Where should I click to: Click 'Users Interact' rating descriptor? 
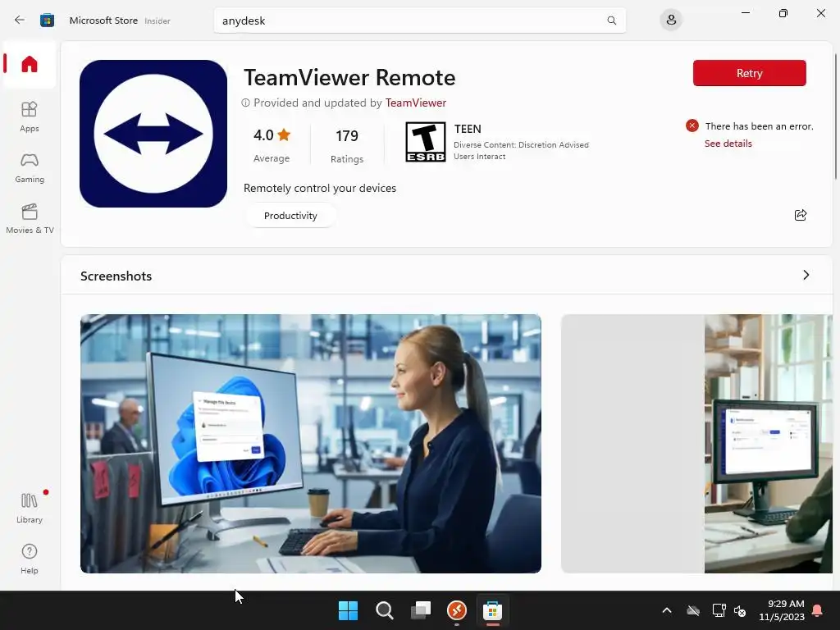(479, 157)
